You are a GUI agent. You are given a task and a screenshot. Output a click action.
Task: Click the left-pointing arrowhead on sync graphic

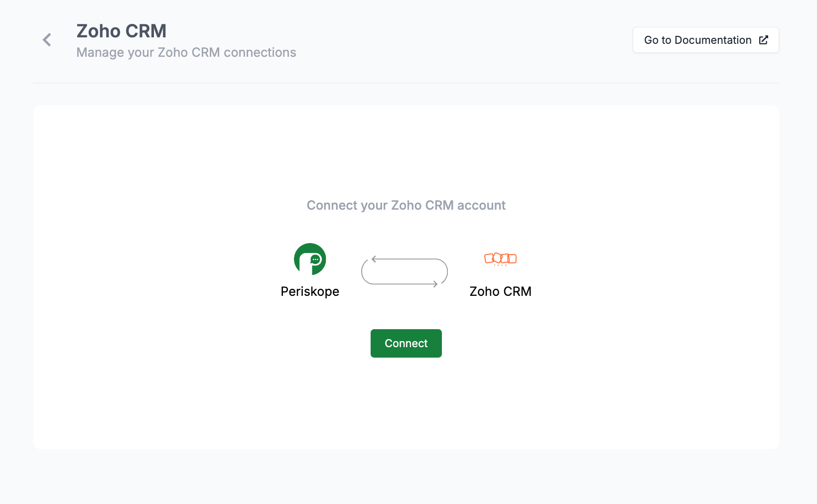click(374, 259)
